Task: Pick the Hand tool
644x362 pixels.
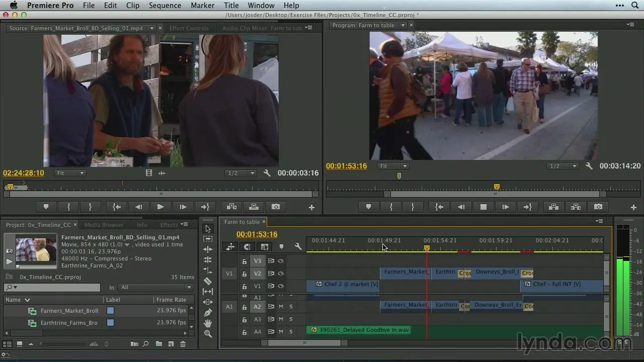Action: point(208,323)
